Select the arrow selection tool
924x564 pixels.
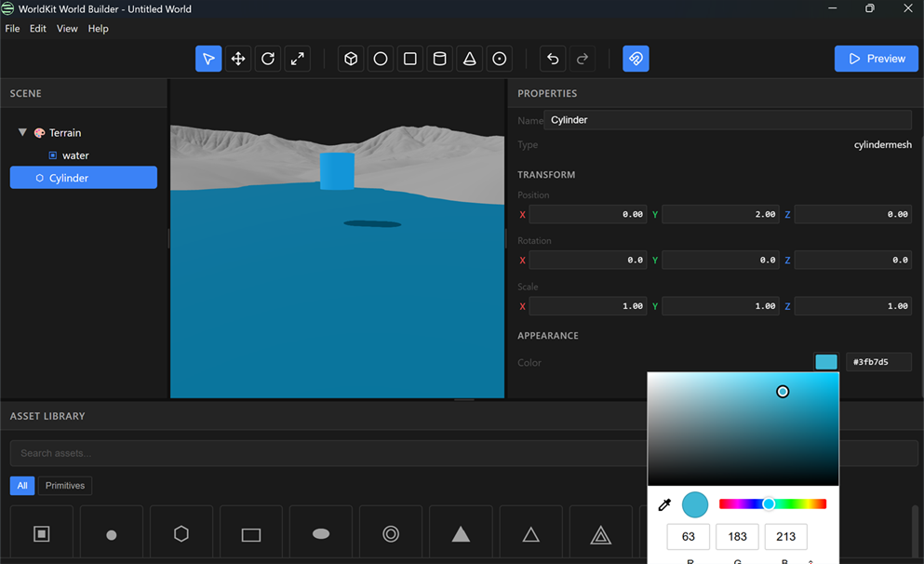click(208, 59)
